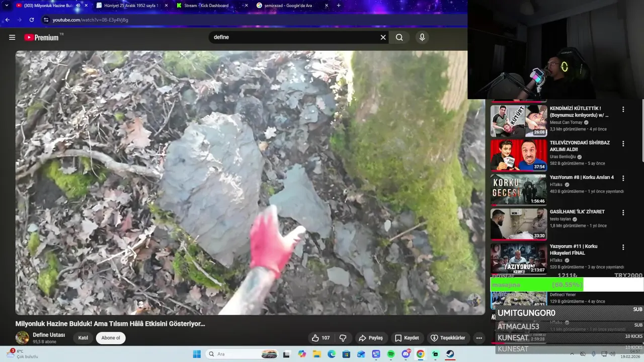Click the taskbar 'Ara' search box
The height and width of the screenshot is (362, 644).
pos(243,354)
